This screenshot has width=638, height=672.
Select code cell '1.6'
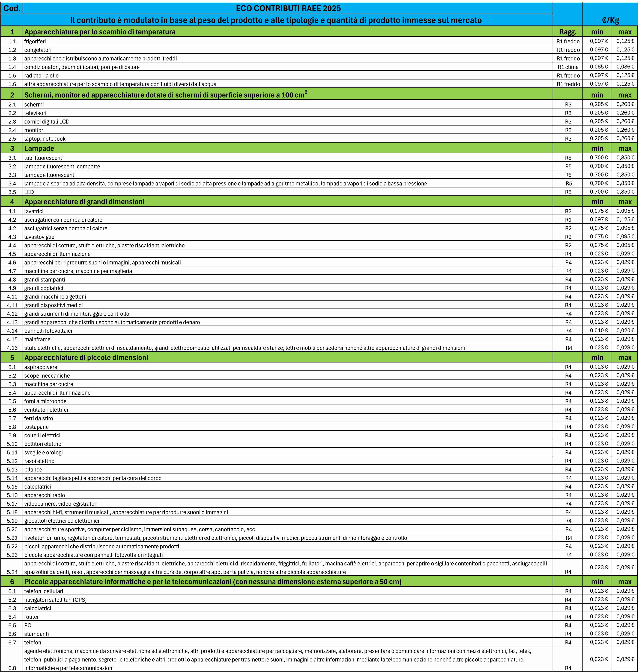(x=12, y=84)
